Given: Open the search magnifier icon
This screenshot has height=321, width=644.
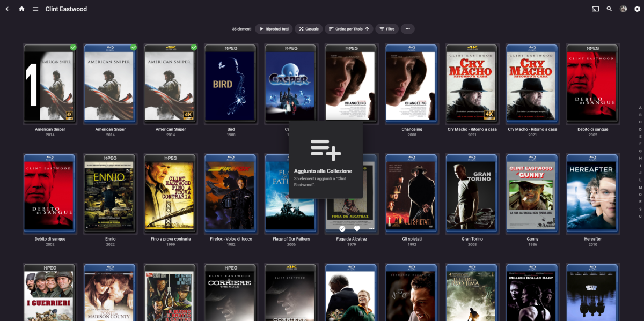Looking at the screenshot, I should point(609,9).
